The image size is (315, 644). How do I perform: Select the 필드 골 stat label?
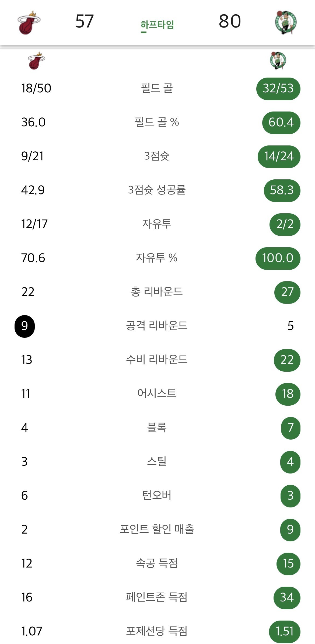click(x=157, y=88)
